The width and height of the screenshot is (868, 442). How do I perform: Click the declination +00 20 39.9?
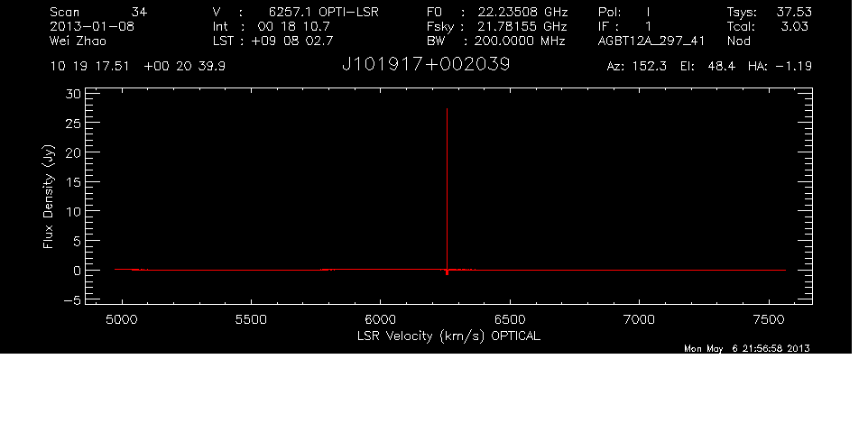pos(184,67)
